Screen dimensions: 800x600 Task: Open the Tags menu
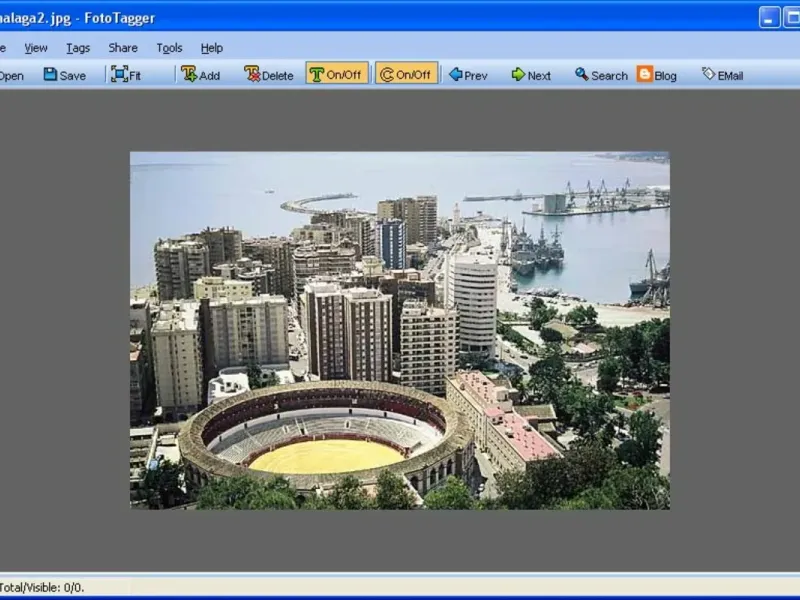pos(78,48)
